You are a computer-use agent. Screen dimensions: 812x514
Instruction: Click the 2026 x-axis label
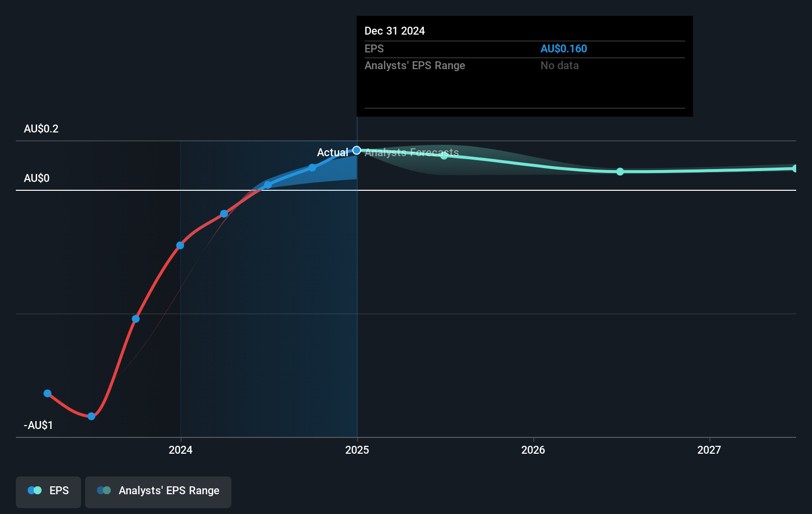(x=533, y=450)
